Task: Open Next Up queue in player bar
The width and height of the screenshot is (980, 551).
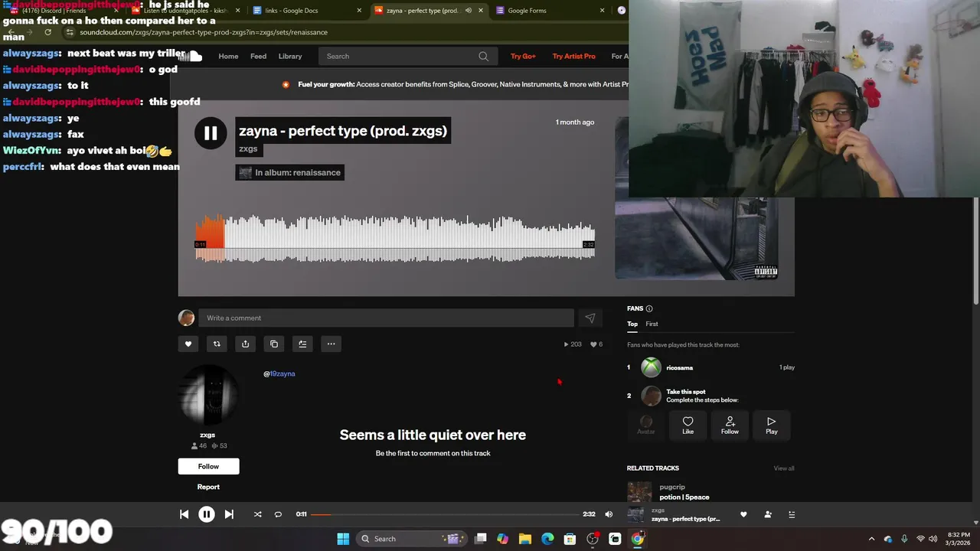Action: [792, 514]
